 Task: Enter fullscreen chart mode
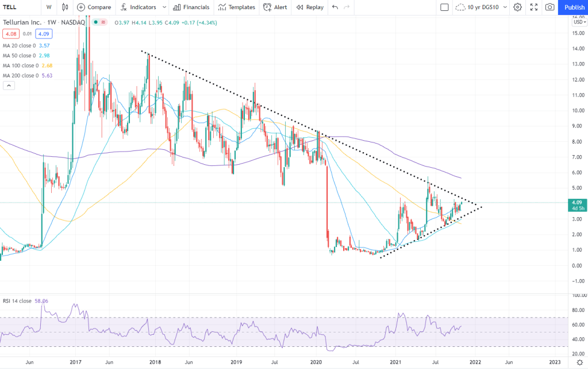pyautogui.click(x=534, y=7)
